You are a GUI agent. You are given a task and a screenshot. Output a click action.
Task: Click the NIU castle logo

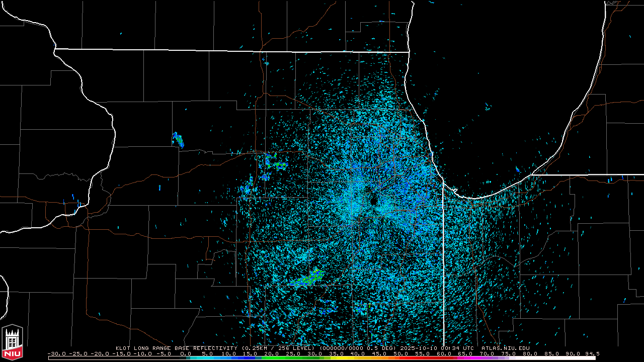click(x=12, y=342)
